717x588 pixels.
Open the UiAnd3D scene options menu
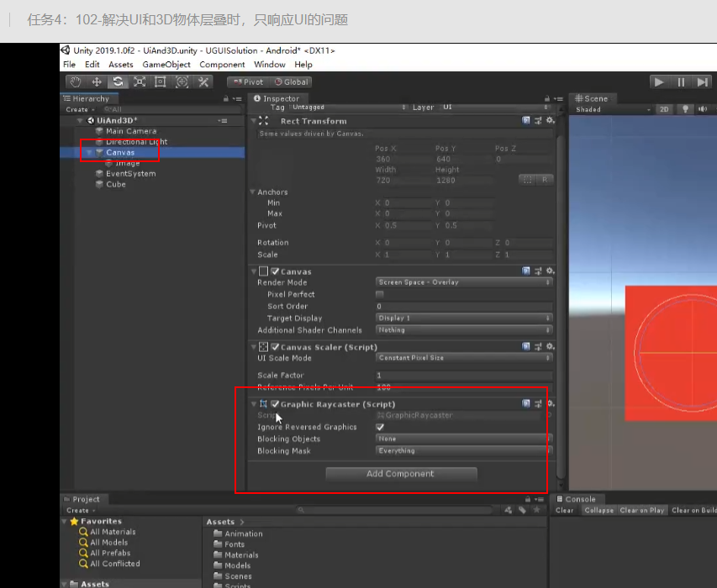point(223,121)
